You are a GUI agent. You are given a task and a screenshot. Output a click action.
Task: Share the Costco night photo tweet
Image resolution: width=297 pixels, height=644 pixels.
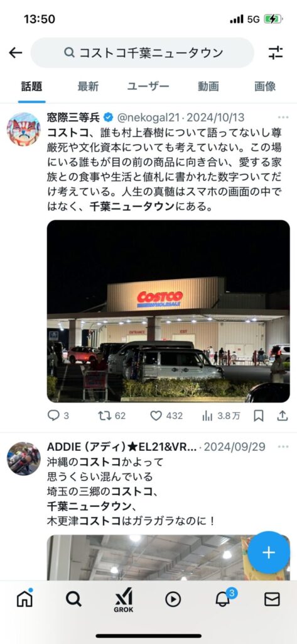click(x=282, y=416)
